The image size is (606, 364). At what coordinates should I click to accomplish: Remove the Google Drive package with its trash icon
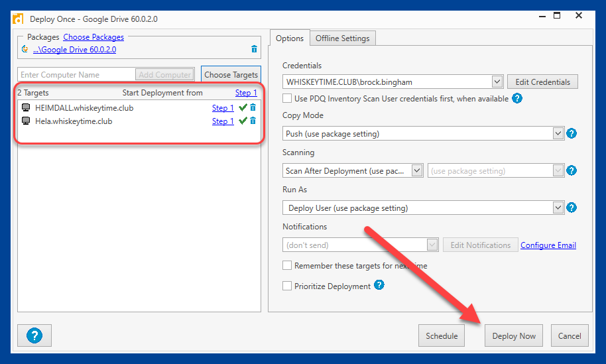tap(254, 49)
